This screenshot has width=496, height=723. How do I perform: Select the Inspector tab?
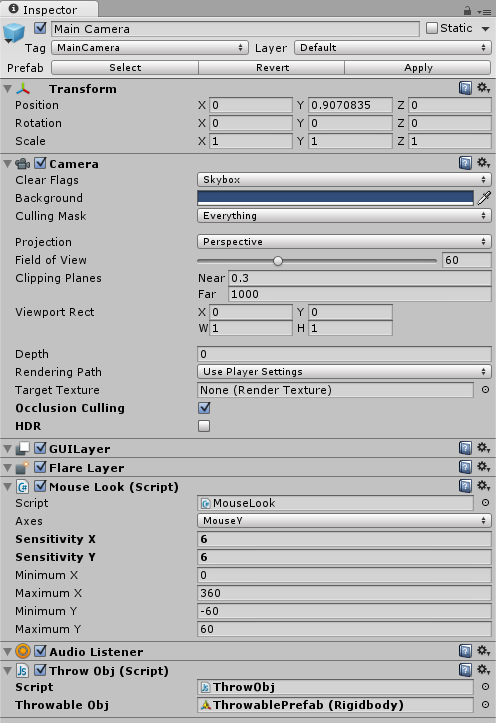click(x=49, y=9)
